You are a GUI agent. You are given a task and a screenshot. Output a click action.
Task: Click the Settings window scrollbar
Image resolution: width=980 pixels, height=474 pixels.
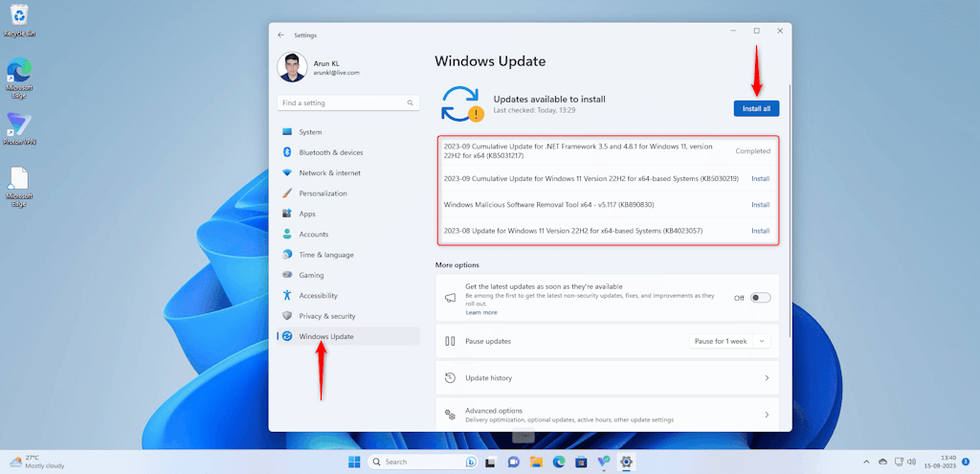coord(789,213)
